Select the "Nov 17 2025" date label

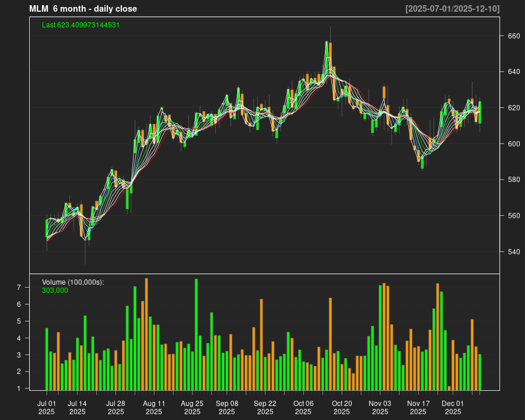(418, 407)
